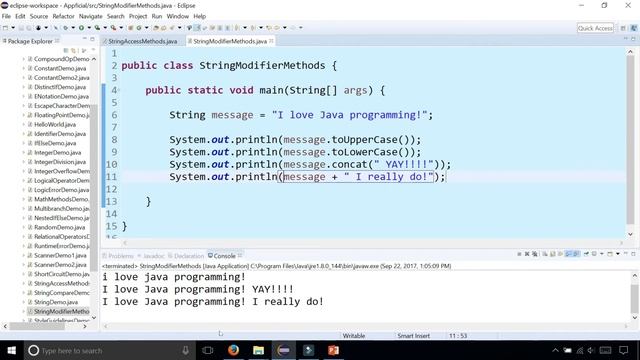
Task: Open Firefox from the taskbar
Action: (233, 350)
